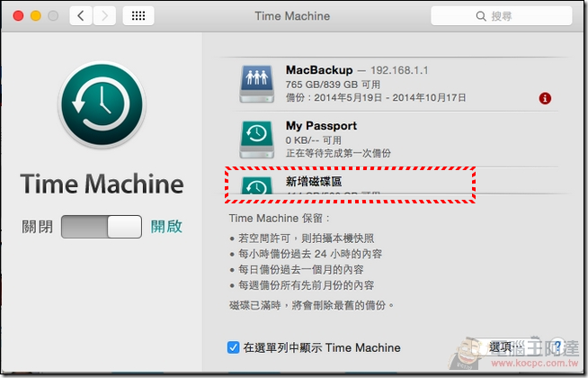
Task: Click the 開啟 label beside the switch
Action: 166,227
